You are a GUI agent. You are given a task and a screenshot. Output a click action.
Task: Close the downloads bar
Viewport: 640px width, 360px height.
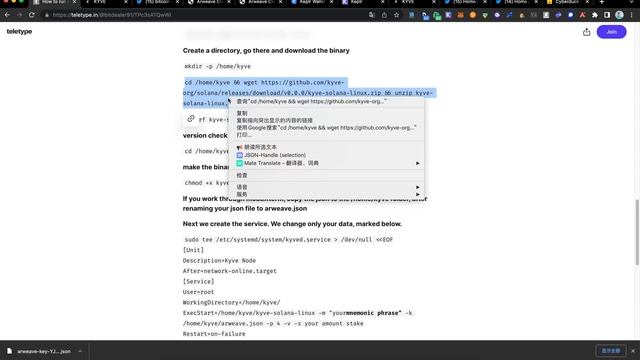[633, 351]
